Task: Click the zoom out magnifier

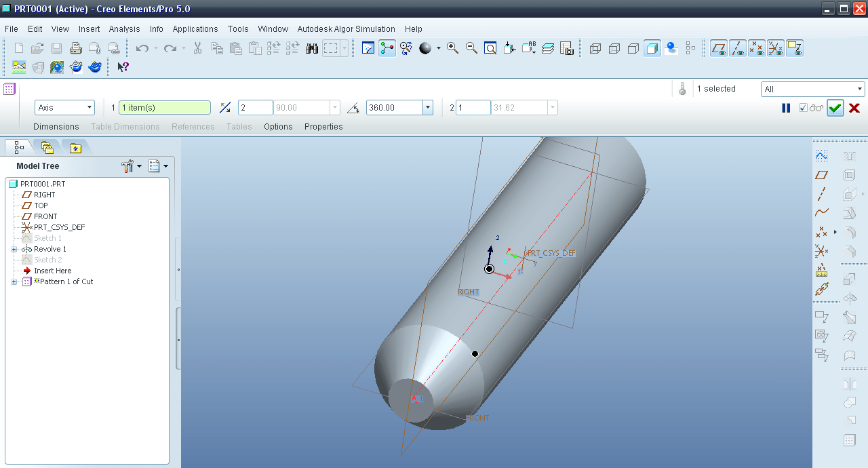Action: [x=471, y=48]
